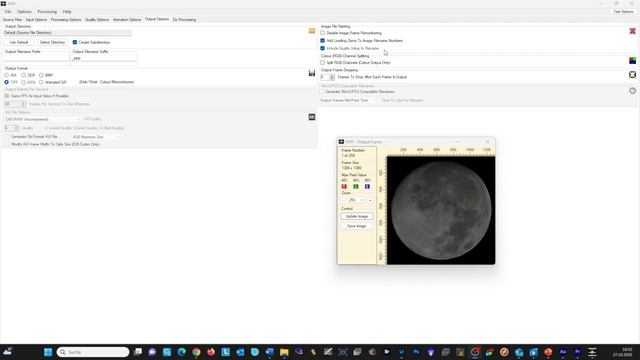This screenshot has width=640, height=360.
Task: Toggle the Create Subdirectory checkbox
Action: [x=75, y=42]
